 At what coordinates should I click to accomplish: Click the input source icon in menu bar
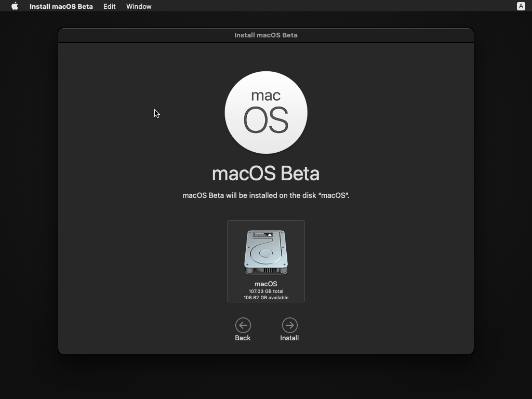tap(521, 6)
